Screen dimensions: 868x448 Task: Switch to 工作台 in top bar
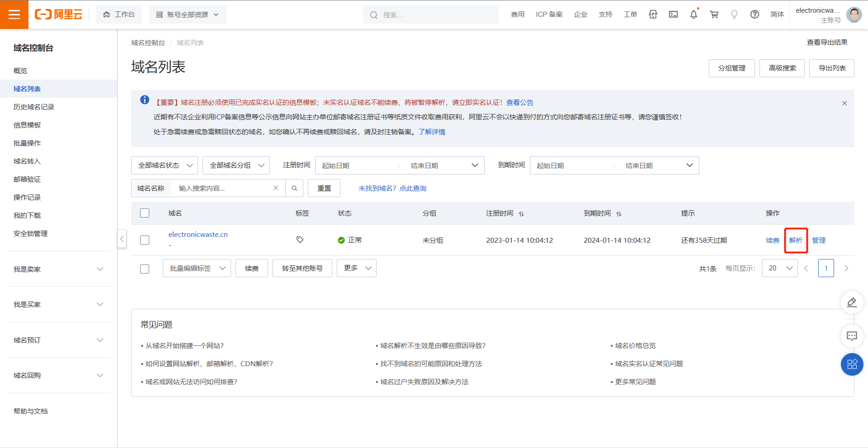119,14
